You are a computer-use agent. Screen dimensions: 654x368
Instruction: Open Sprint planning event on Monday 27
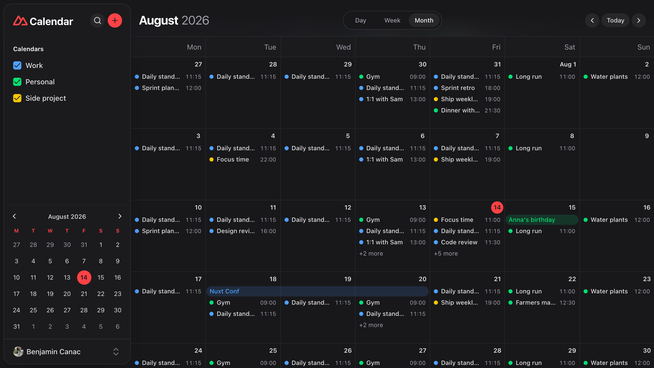[168, 88]
